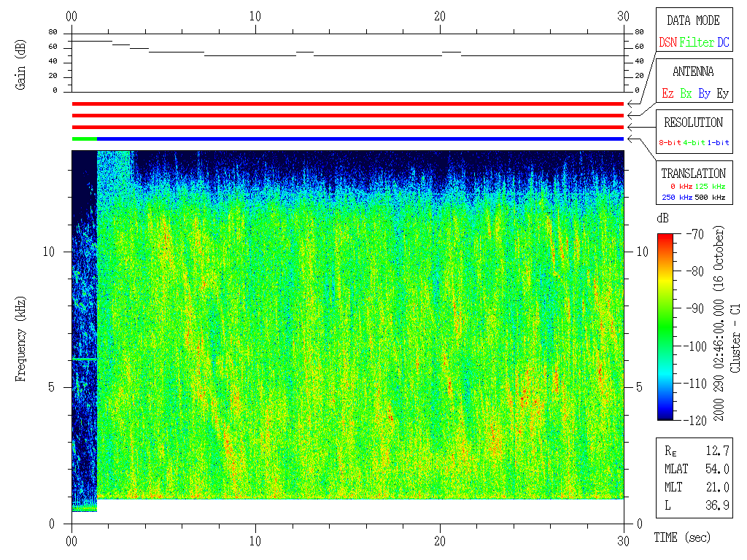Select the blue By antenna label

click(x=704, y=93)
